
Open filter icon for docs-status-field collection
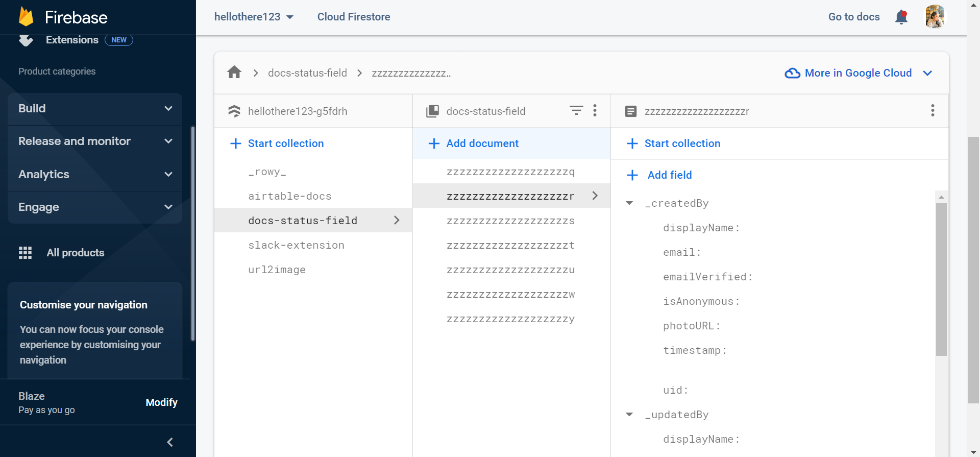tap(576, 110)
